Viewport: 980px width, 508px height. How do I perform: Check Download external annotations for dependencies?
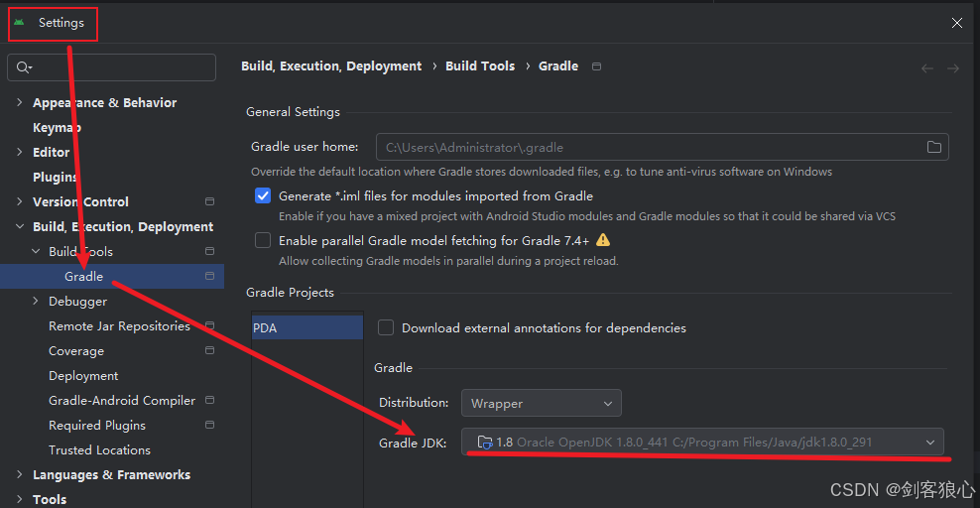386,327
